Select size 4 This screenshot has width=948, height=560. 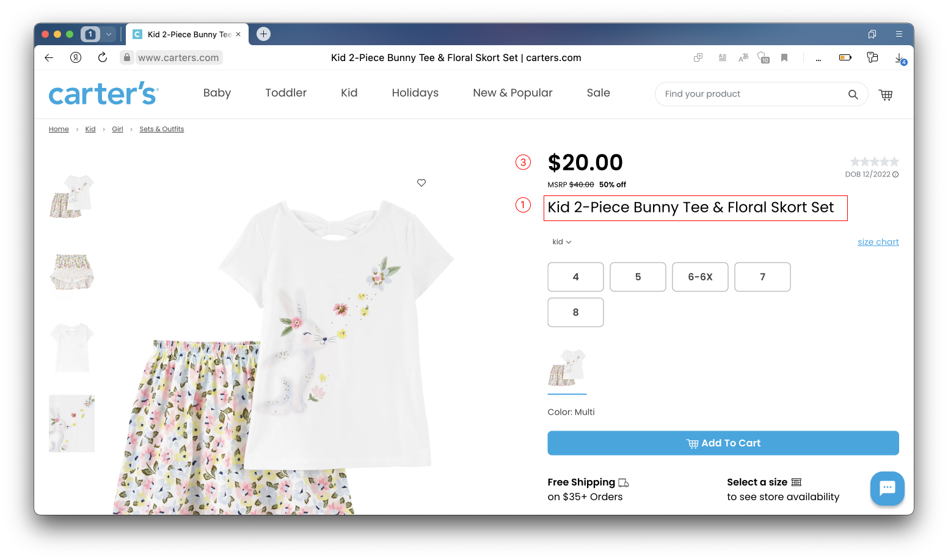click(x=575, y=277)
